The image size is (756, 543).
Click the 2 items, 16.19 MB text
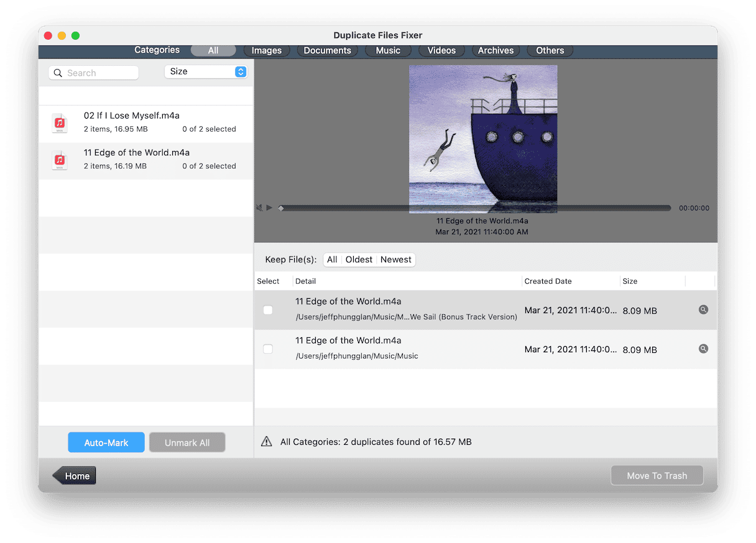(x=116, y=167)
